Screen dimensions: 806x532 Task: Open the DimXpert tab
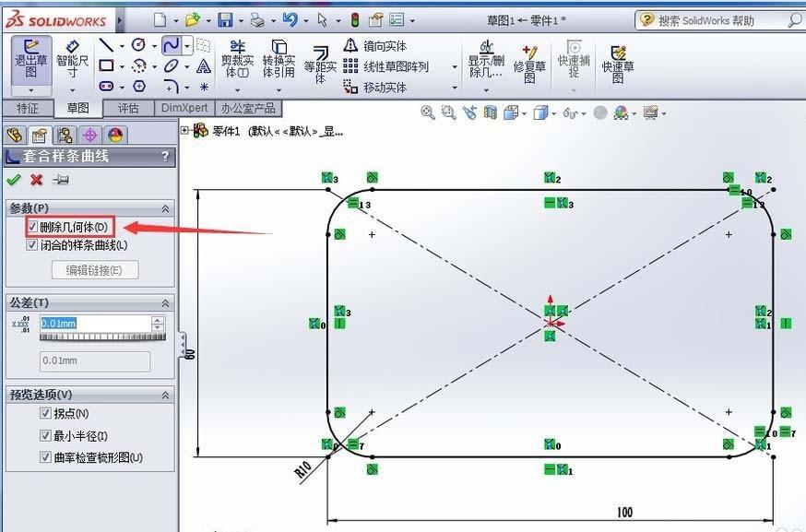pyautogui.click(x=184, y=107)
